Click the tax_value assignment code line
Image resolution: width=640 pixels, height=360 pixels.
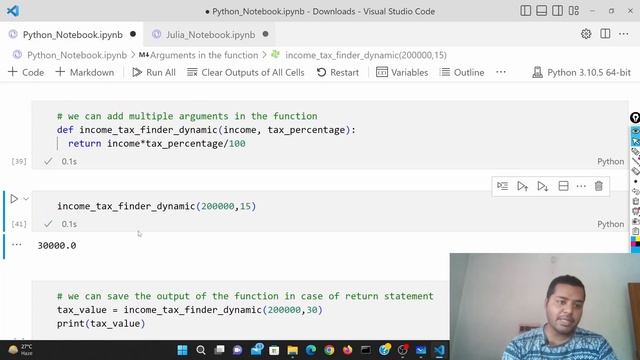coord(189,310)
